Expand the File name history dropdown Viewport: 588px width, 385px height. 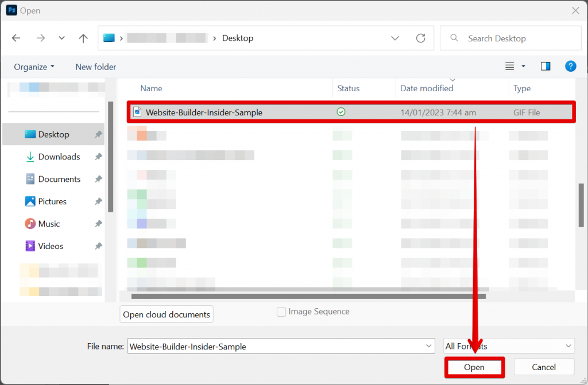tap(428, 346)
